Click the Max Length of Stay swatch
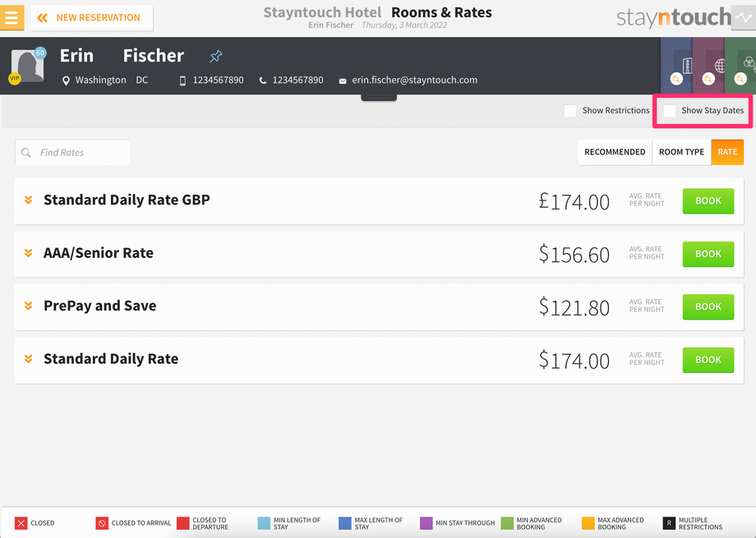The width and height of the screenshot is (756, 538). click(x=345, y=523)
